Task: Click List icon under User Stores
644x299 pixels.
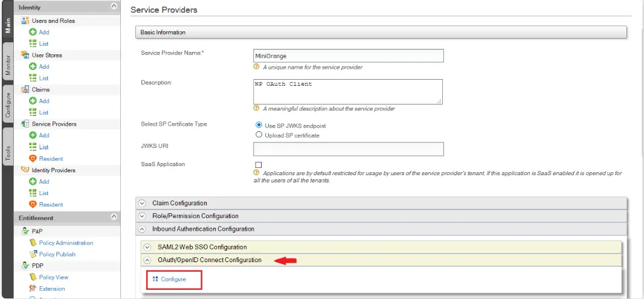Action: tap(33, 78)
